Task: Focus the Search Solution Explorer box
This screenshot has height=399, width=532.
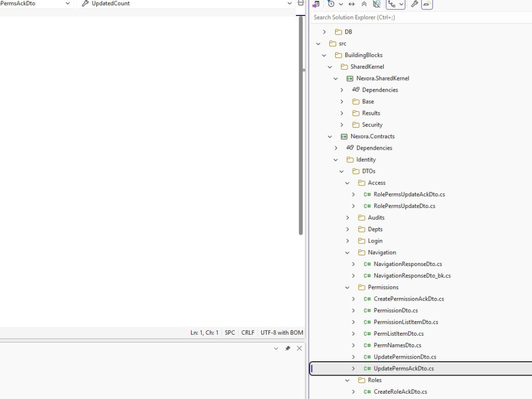Action: point(421,18)
